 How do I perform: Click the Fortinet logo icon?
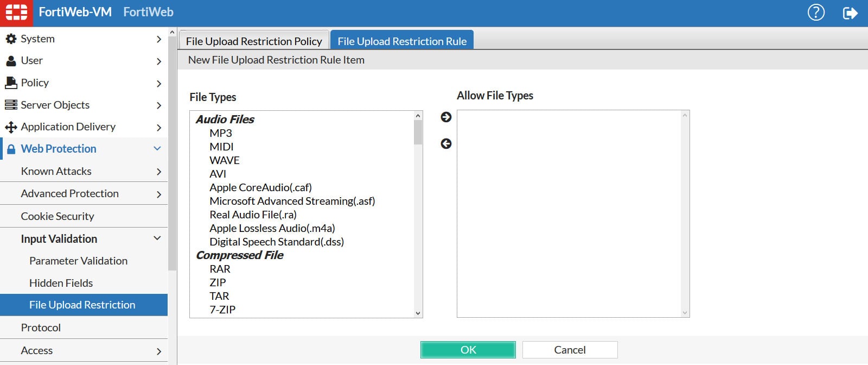(x=16, y=13)
